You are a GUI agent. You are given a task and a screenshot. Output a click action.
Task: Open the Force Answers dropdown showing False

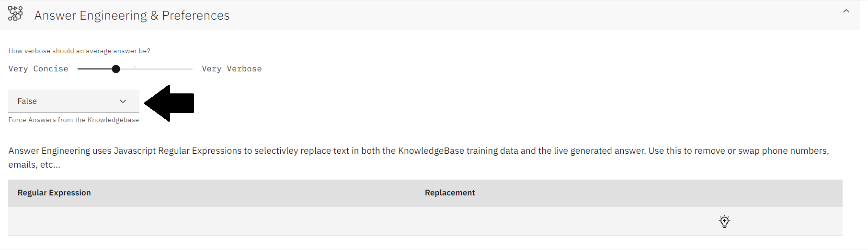tap(74, 101)
